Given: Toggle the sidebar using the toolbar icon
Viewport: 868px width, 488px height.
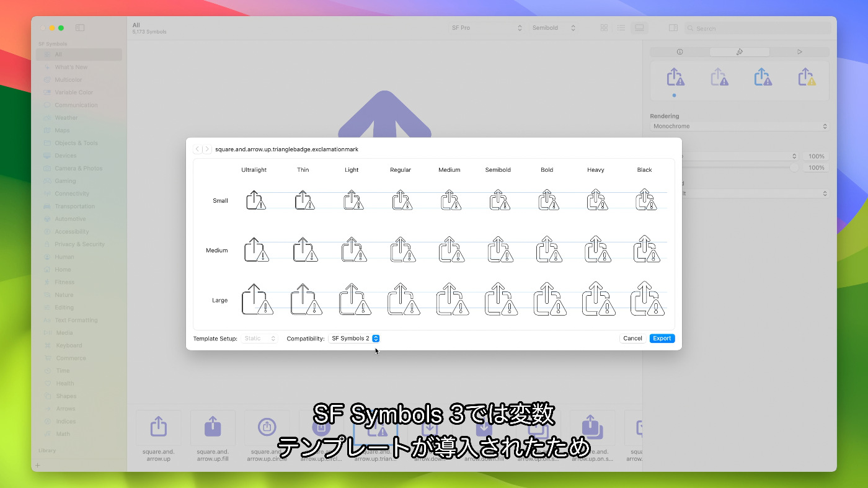Looking at the screenshot, I should pos(80,28).
